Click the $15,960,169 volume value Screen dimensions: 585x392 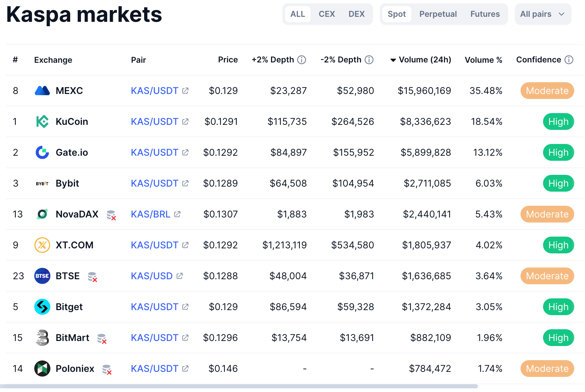pos(424,91)
